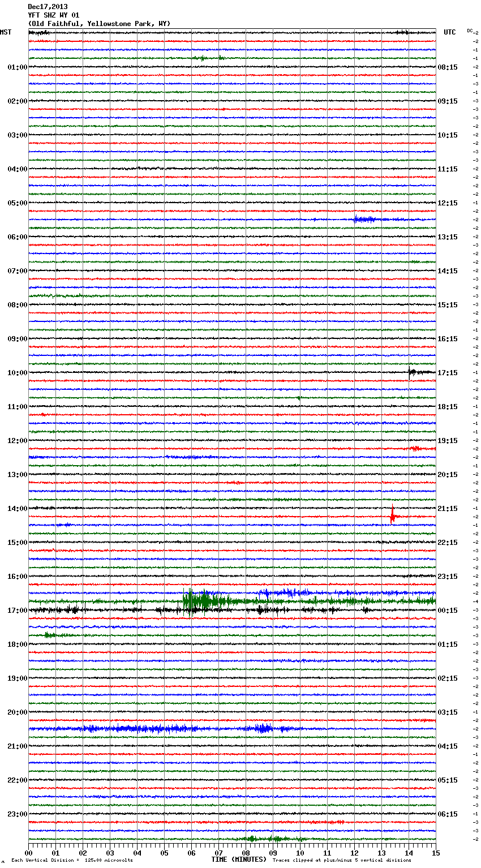This screenshot has width=481, height=868.
Task: Click the 13 tick label on minutes axis
Action: [381, 853]
